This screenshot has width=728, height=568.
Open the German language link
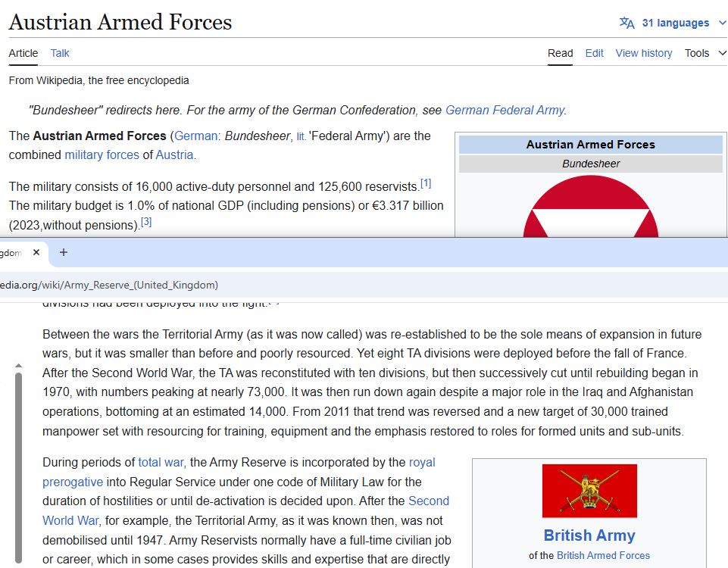[195, 136]
